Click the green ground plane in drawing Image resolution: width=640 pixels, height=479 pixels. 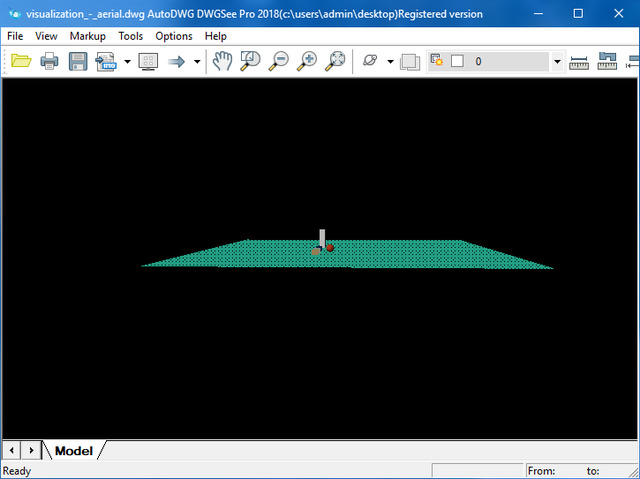(x=420, y=255)
